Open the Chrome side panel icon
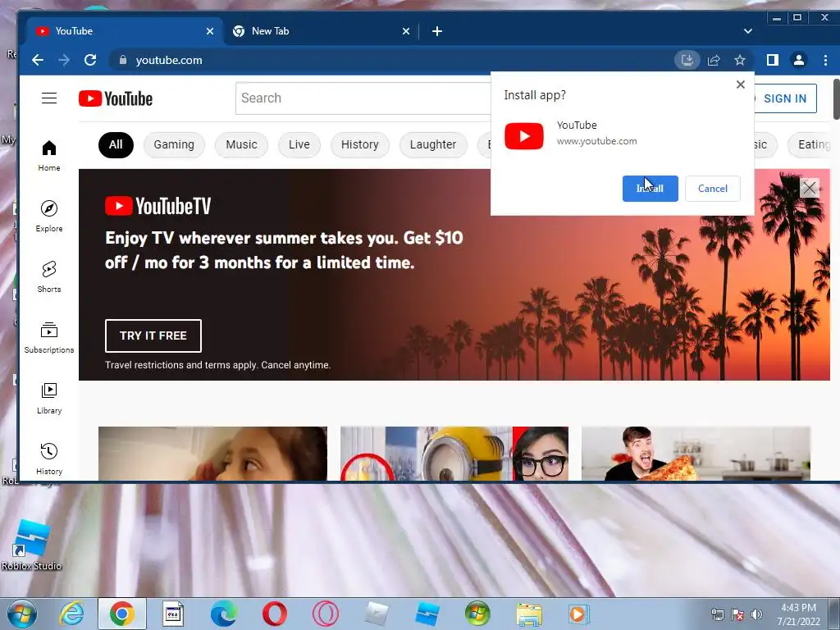This screenshot has width=840, height=630. tap(773, 60)
